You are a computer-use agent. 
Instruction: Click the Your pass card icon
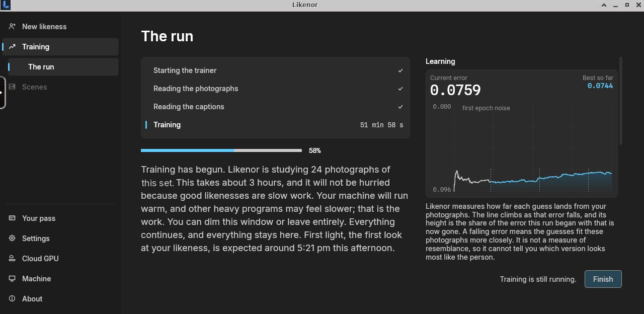(x=12, y=218)
